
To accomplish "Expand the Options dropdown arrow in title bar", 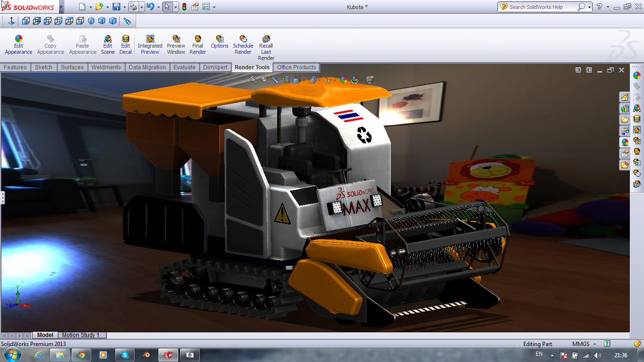I will click(x=214, y=7).
